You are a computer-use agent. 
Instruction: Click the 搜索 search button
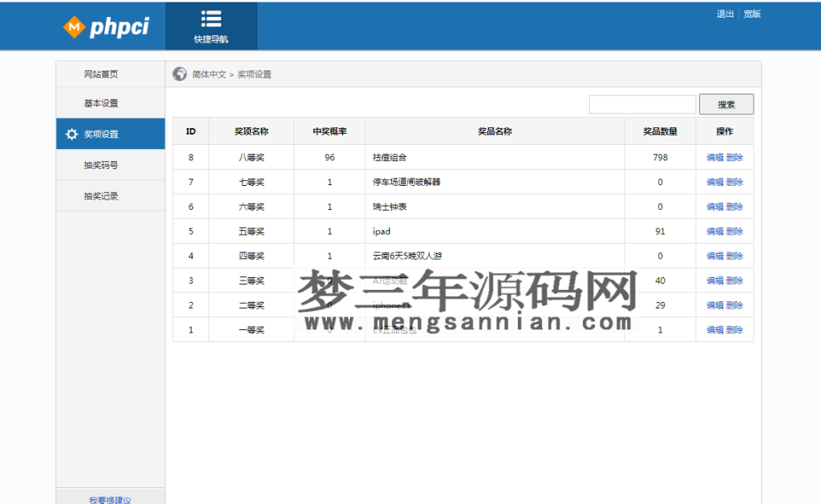point(726,103)
